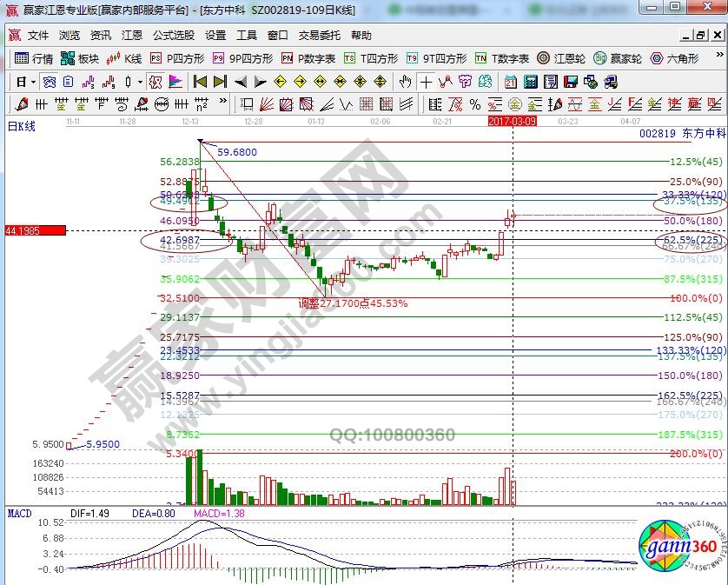
Task: Open the P四方形 square tool
Action: [177, 59]
